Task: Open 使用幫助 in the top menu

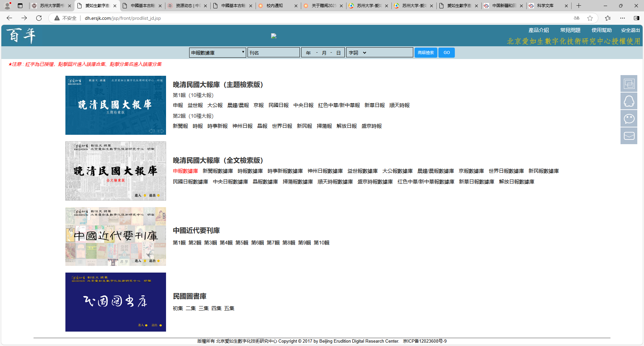Action: (x=602, y=30)
